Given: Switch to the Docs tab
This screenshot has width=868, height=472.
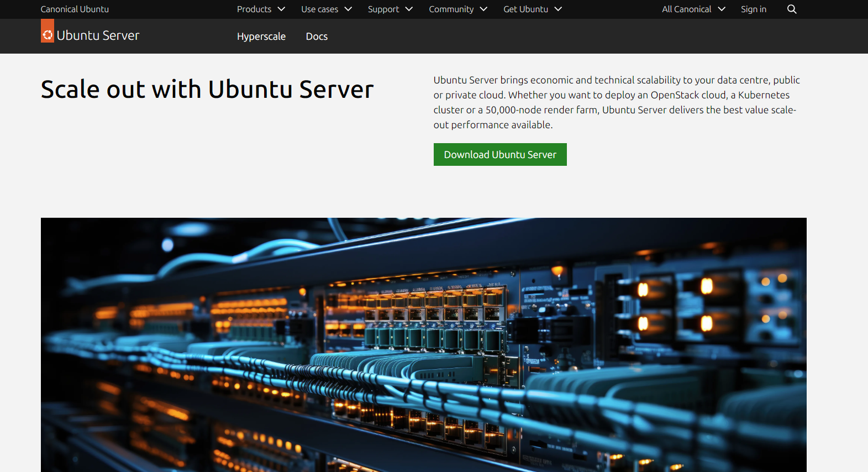Looking at the screenshot, I should point(317,36).
